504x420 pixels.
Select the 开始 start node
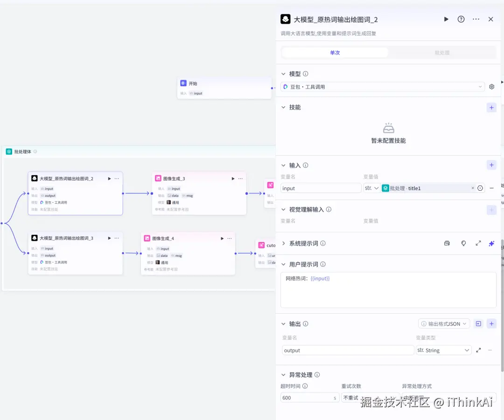click(224, 88)
